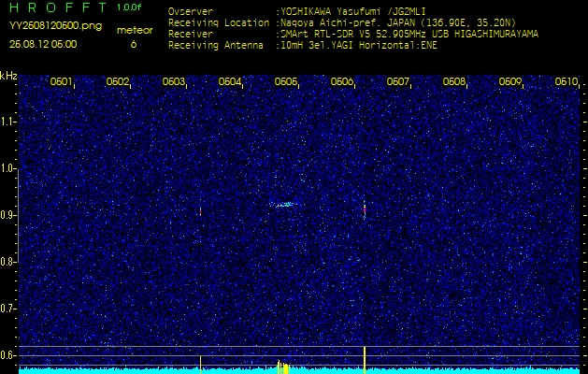Click the 1.1 kHz axis label

click(x=7, y=122)
